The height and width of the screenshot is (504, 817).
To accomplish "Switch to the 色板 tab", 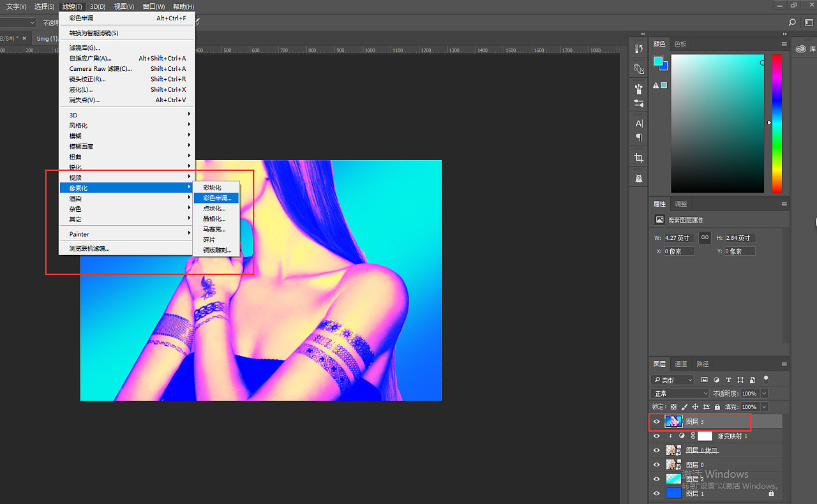I will [681, 43].
